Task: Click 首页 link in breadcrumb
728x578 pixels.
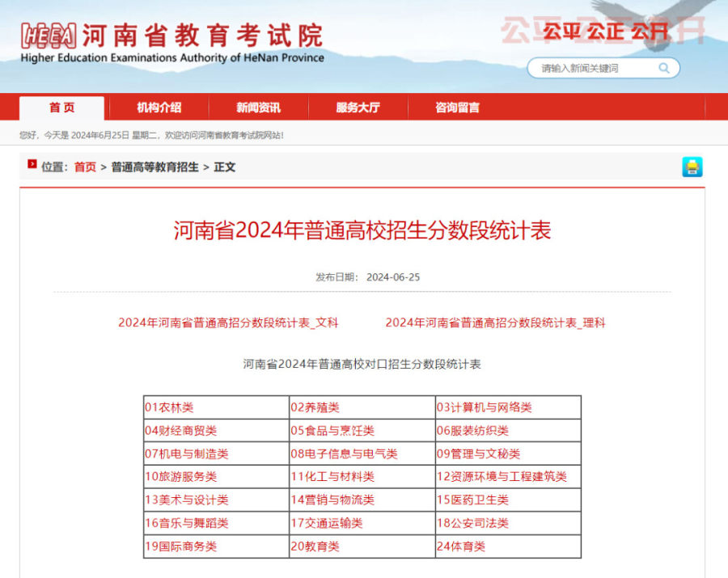Action: click(85, 167)
